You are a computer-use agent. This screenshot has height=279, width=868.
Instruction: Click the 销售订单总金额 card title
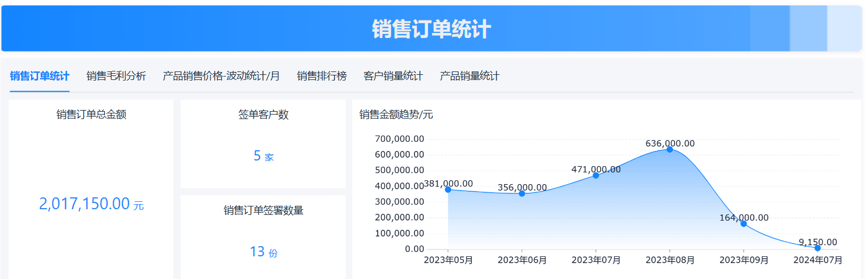pyautogui.click(x=91, y=115)
